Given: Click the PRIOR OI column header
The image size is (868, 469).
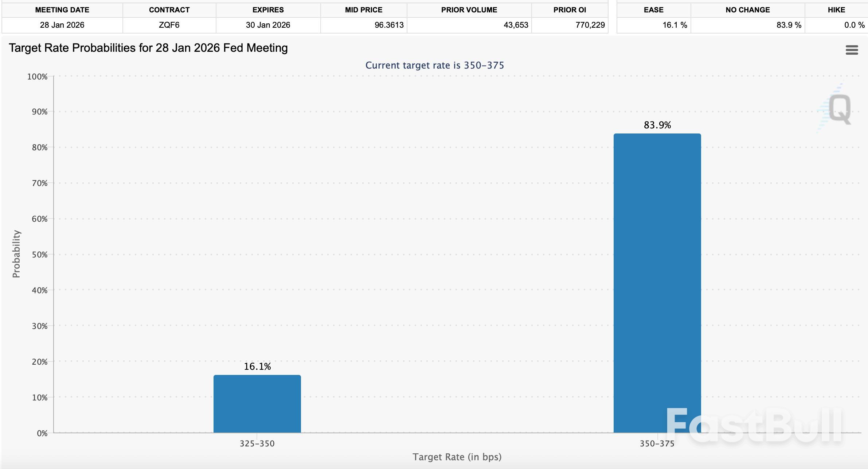Looking at the screenshot, I should pyautogui.click(x=570, y=10).
